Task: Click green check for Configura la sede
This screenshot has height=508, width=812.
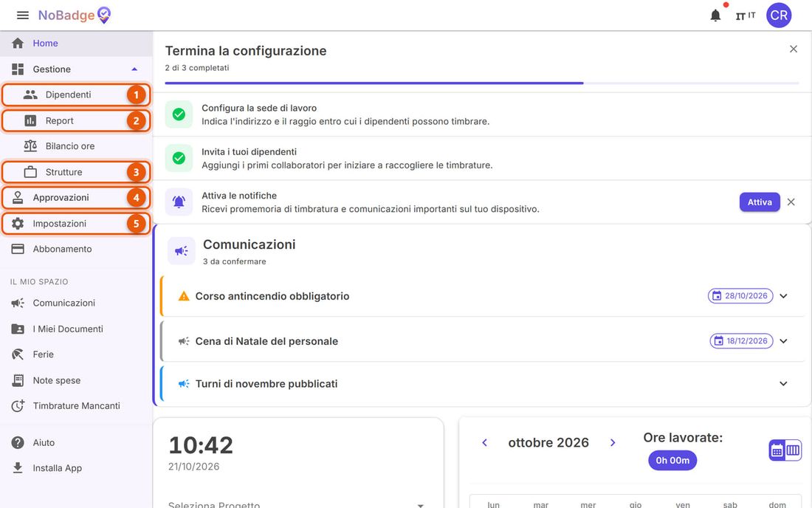Action: [179, 114]
